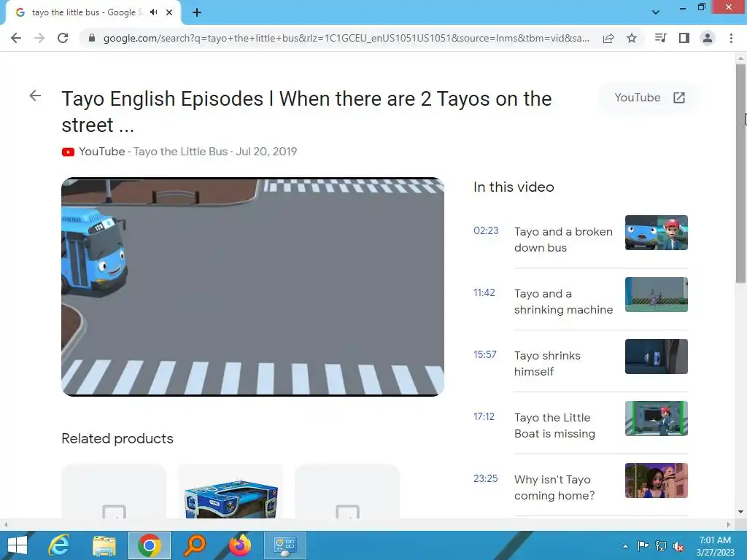Viewport: 747px width, 560px height.
Task: Open the first related product placeholder card
Action: [x=114, y=491]
